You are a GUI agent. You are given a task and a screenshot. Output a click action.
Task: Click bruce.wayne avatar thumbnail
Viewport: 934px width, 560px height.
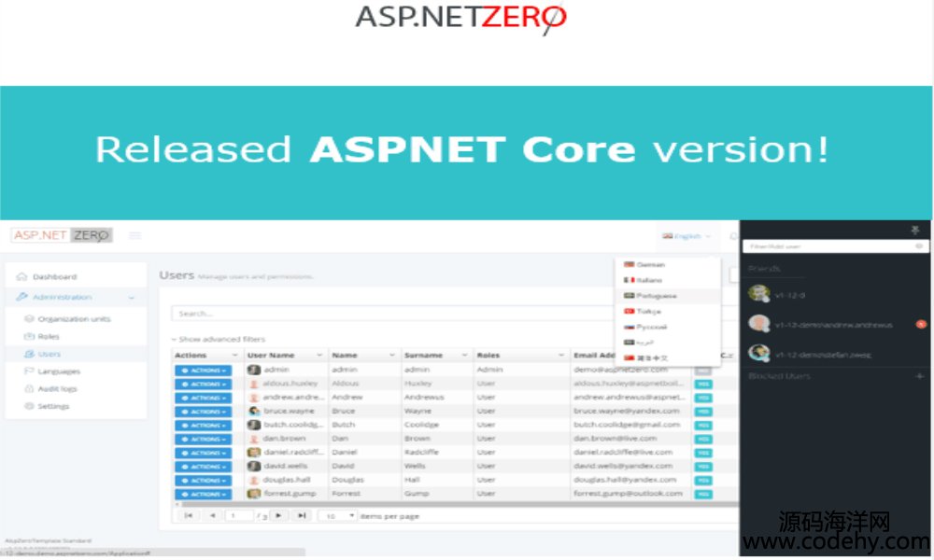click(x=254, y=411)
